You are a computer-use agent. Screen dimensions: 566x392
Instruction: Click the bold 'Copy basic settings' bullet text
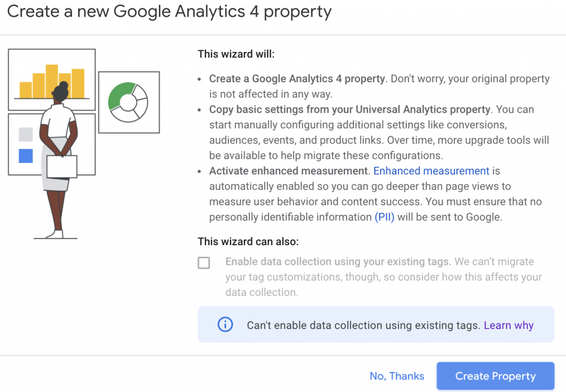(x=349, y=109)
